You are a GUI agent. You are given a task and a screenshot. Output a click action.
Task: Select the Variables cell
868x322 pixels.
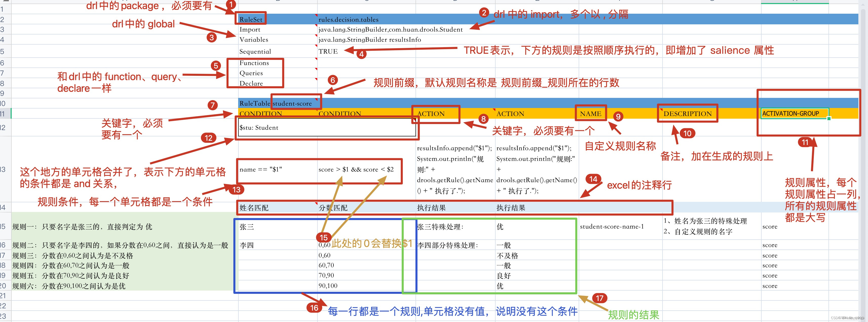[278, 40]
